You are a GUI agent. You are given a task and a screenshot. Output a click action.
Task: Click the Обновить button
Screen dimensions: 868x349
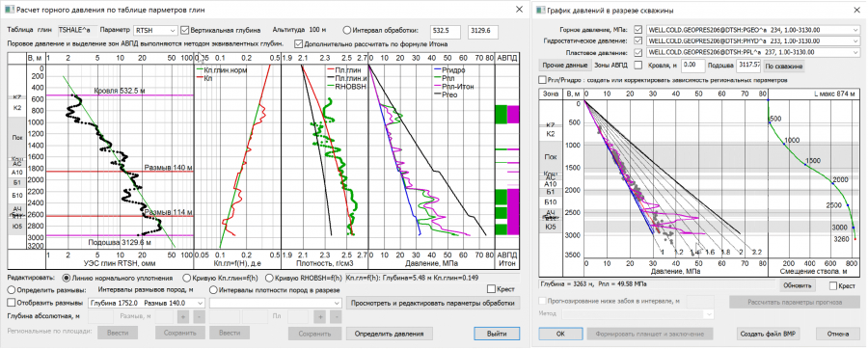click(x=798, y=285)
